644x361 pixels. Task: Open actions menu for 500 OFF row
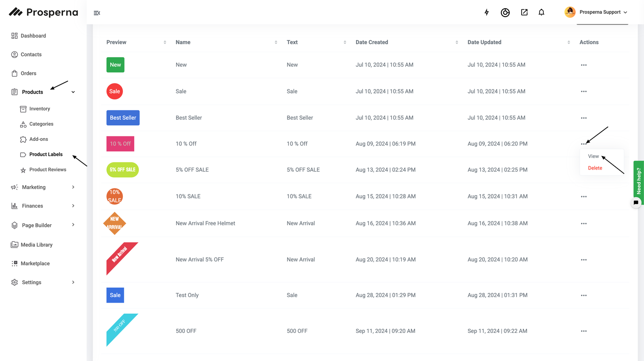pos(584,331)
